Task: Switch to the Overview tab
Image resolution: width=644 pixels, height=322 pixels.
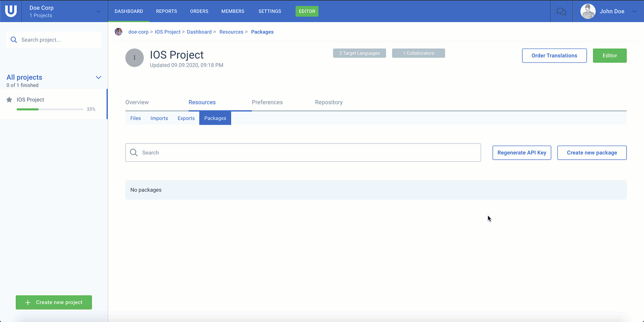Action: 137,102
